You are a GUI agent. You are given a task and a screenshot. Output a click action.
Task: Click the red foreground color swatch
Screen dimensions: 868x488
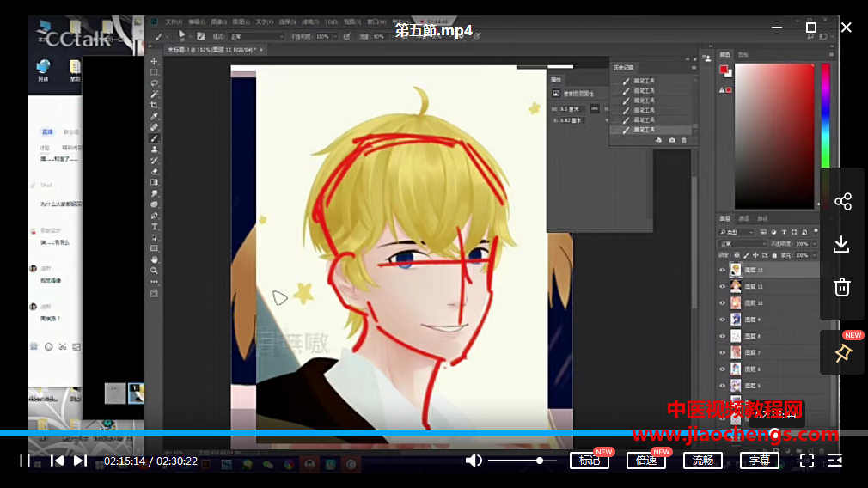click(x=724, y=70)
